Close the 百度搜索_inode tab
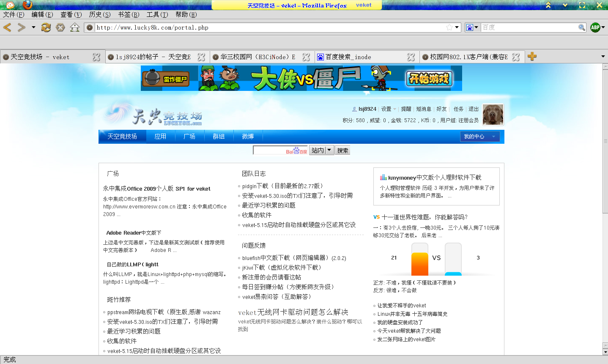608x364 pixels. 411,57
